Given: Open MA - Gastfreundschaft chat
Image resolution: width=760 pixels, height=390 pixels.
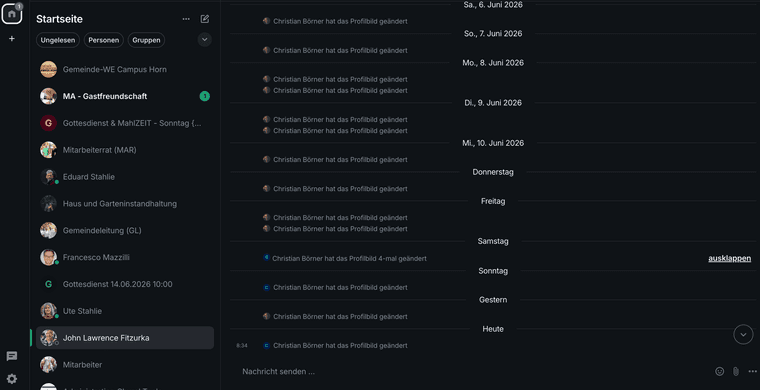Looking at the screenshot, I should click(125, 96).
